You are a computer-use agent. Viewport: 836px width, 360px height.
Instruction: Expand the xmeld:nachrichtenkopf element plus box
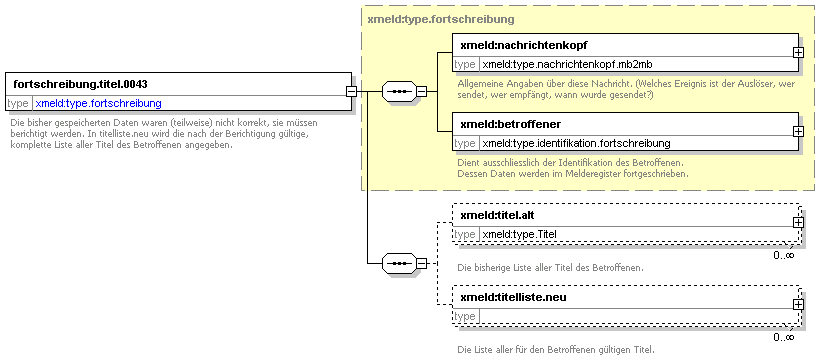pyautogui.click(x=798, y=53)
